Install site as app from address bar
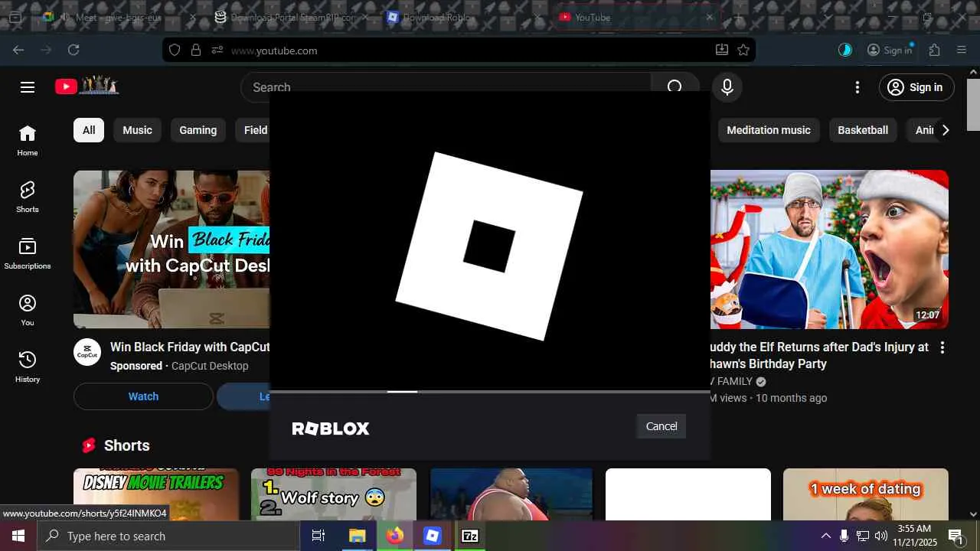The height and width of the screenshot is (551, 980). tap(721, 50)
